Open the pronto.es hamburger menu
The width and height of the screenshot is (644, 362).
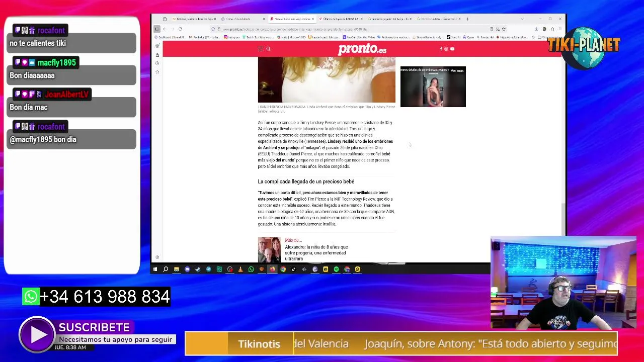click(x=260, y=49)
